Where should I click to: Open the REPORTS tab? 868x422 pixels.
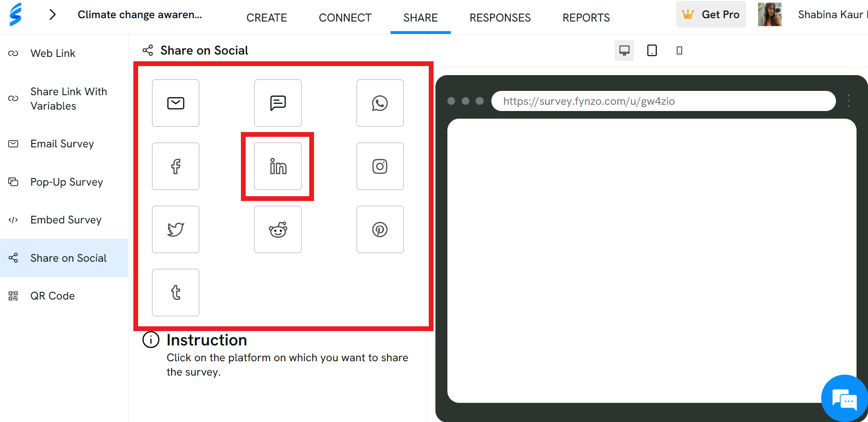coord(586,18)
